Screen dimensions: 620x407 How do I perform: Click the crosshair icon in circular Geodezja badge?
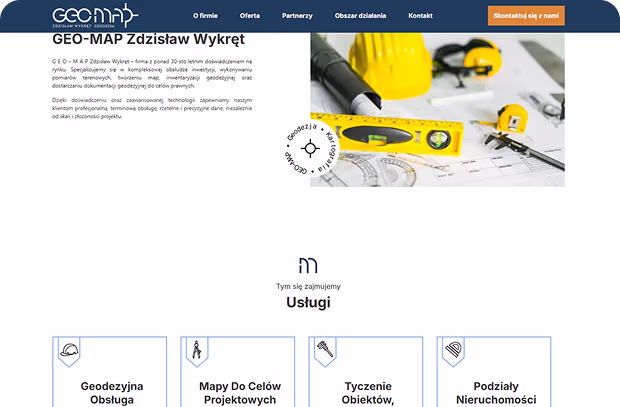[310, 148]
